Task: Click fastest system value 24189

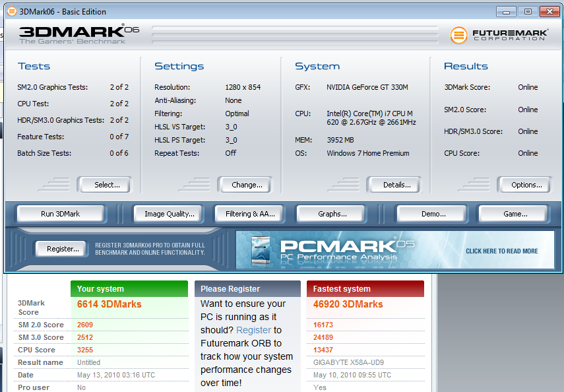Action: pos(323,337)
